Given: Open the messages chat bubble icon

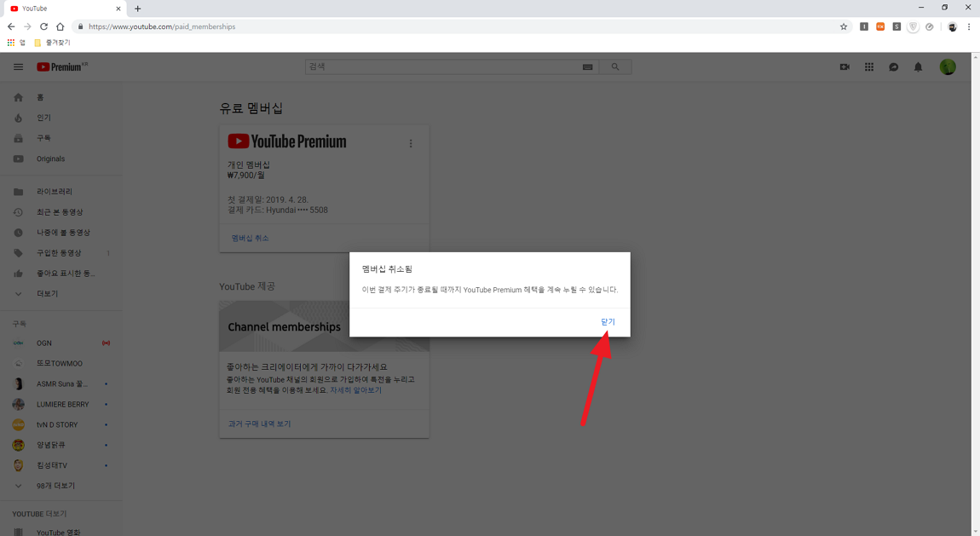Looking at the screenshot, I should (894, 66).
